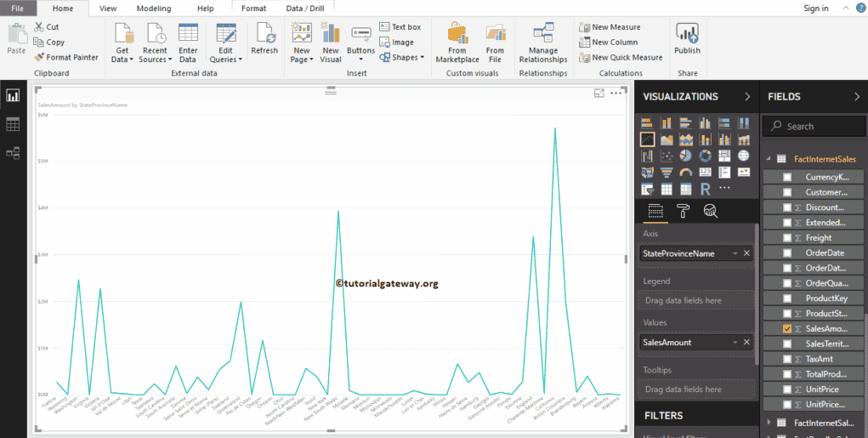Open the File menu
This screenshot has width=868, height=438.
pyautogui.click(x=18, y=8)
